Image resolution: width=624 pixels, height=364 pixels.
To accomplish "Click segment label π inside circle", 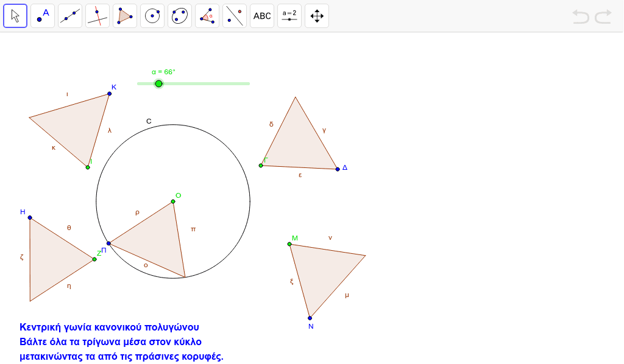I will pos(193,229).
